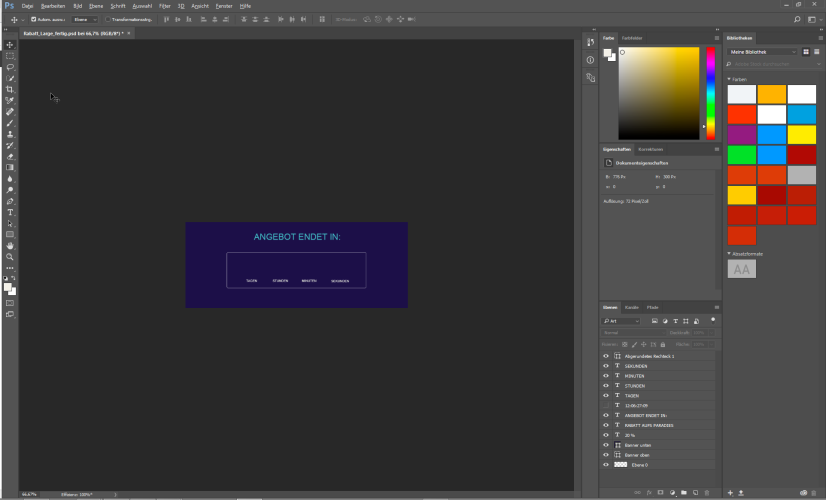
Task: Open the Filter menu
Action: click(x=165, y=6)
